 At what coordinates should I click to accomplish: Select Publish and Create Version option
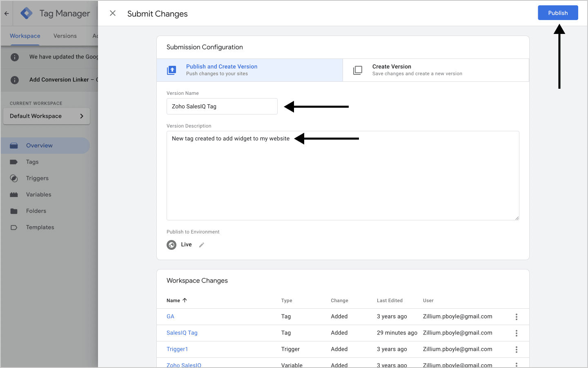point(249,70)
